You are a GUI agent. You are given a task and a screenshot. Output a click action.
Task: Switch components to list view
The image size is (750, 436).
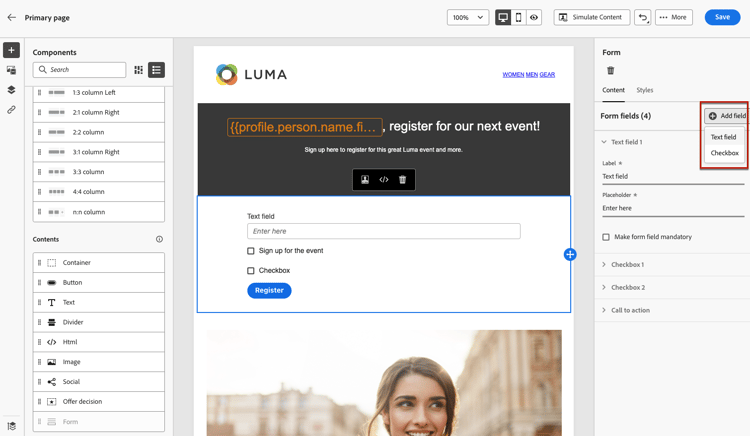coord(156,70)
